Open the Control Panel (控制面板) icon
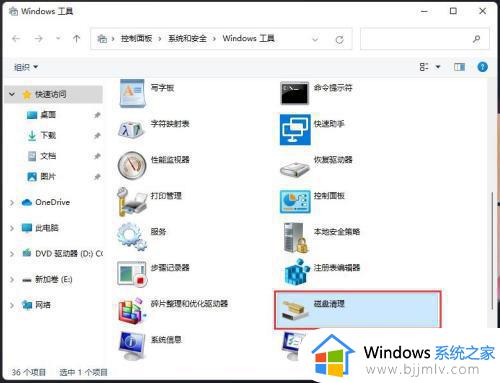The image size is (500, 383). coord(295,201)
